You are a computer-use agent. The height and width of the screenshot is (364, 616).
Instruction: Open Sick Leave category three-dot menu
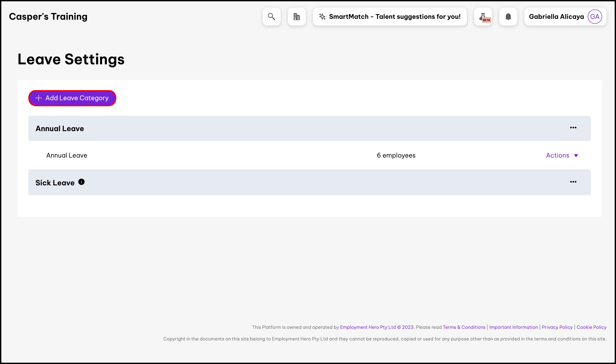click(573, 182)
